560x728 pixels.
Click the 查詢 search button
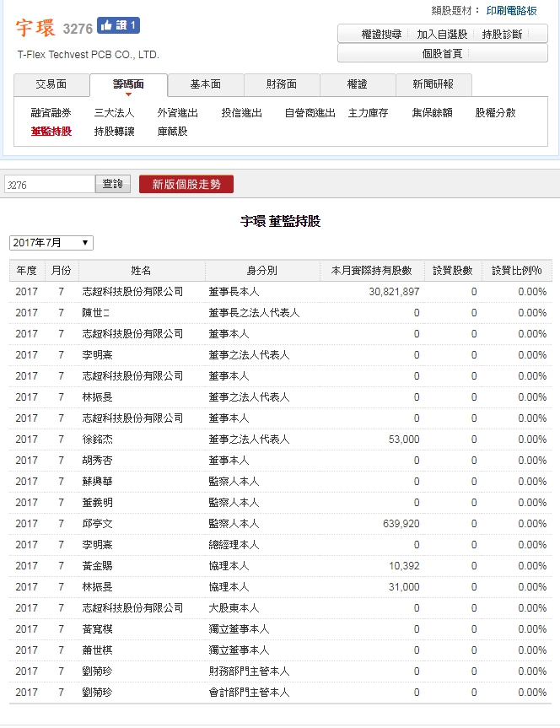(x=113, y=184)
